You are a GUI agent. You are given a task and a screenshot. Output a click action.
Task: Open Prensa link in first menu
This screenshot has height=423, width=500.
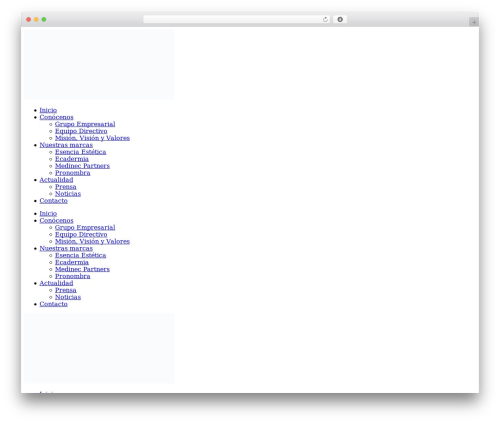pyautogui.click(x=66, y=187)
